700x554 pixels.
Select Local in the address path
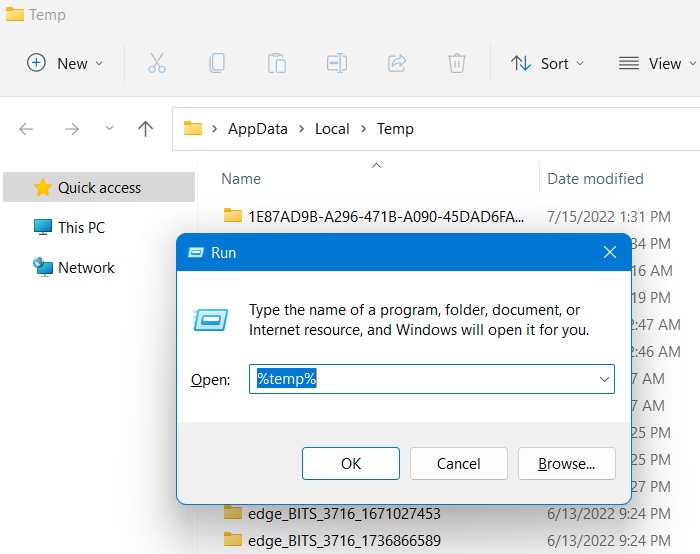tap(332, 129)
